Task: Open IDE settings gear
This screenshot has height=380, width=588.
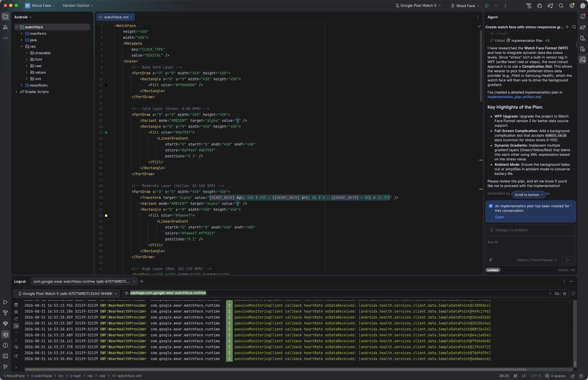Action: pyautogui.click(x=572, y=6)
